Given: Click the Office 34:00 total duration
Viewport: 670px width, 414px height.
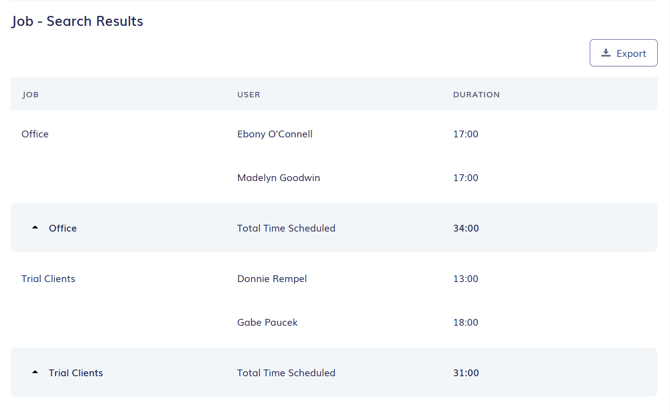Looking at the screenshot, I should (466, 228).
